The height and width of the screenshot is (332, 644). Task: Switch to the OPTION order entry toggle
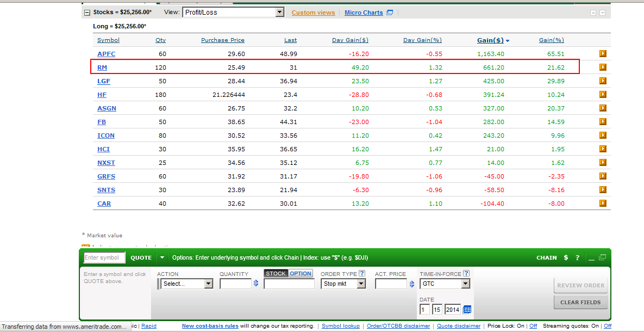pos(302,273)
